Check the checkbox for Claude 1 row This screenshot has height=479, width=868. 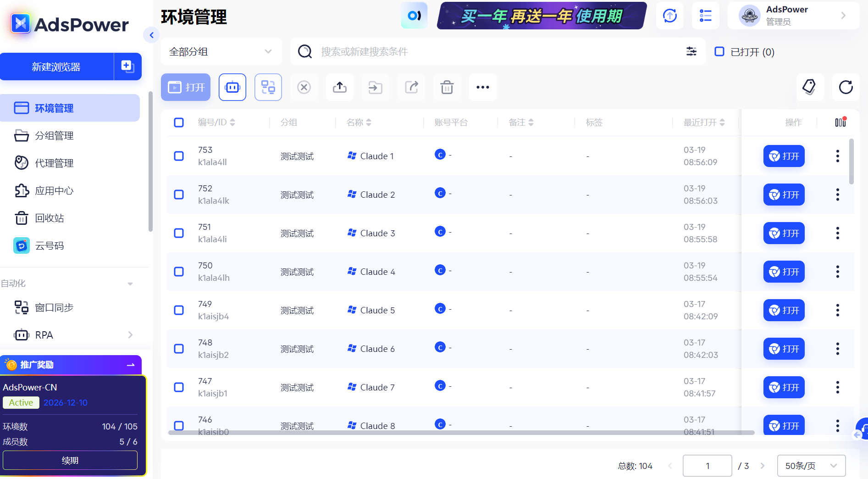[x=178, y=156]
